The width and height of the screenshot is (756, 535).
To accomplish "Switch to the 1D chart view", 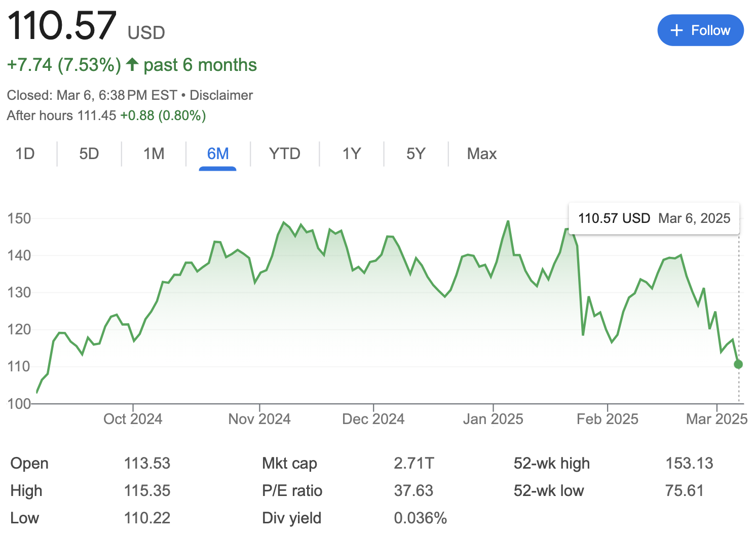I will 24,154.
